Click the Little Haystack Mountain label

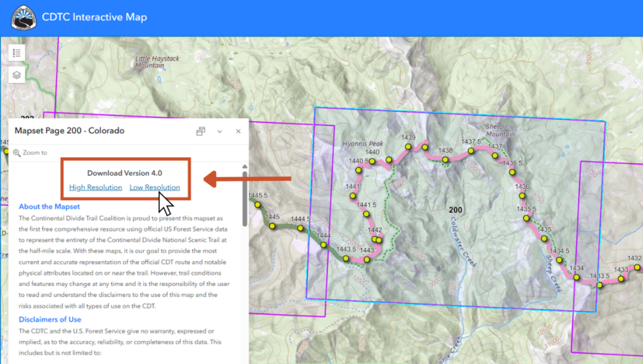click(157, 62)
